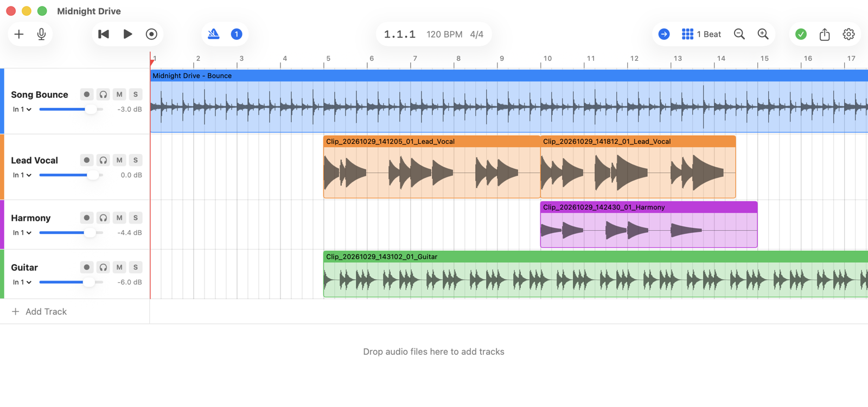Select the Clip_20261029_142430_01_Harmony clip
This screenshot has height=407, width=868.
click(x=649, y=225)
